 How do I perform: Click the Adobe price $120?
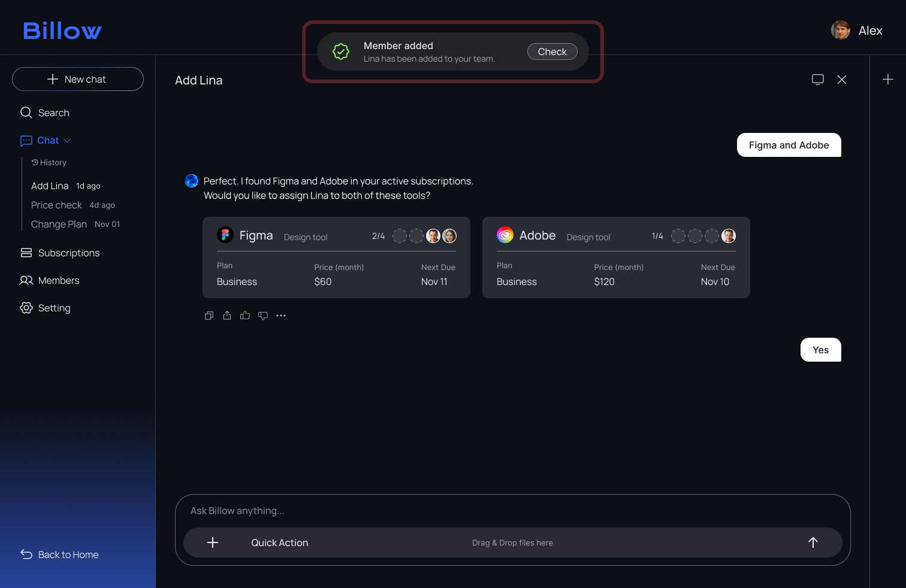coord(605,281)
